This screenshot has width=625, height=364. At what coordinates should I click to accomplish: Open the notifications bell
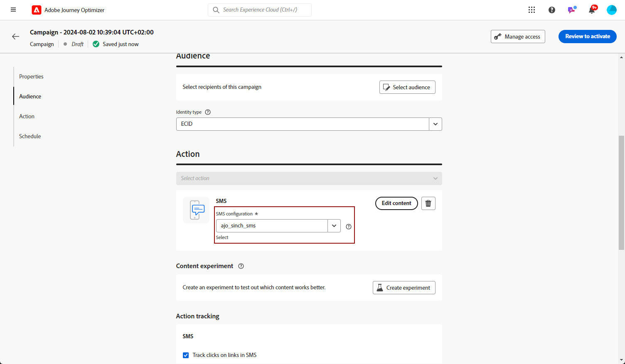[592, 10]
